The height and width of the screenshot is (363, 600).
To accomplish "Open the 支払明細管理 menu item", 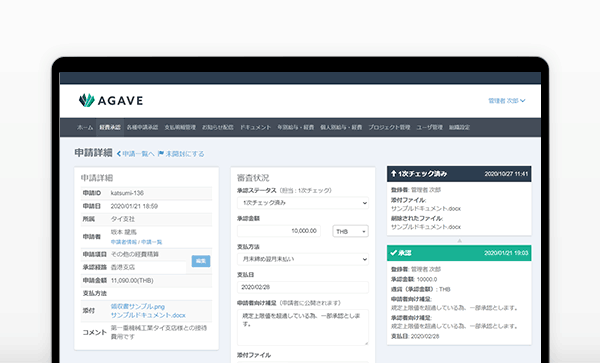I will (x=180, y=127).
